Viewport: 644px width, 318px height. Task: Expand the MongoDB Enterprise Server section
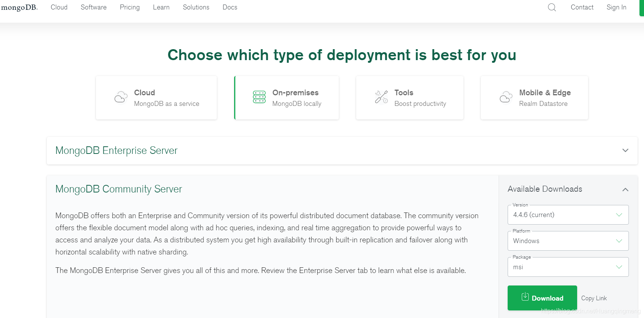(x=625, y=150)
